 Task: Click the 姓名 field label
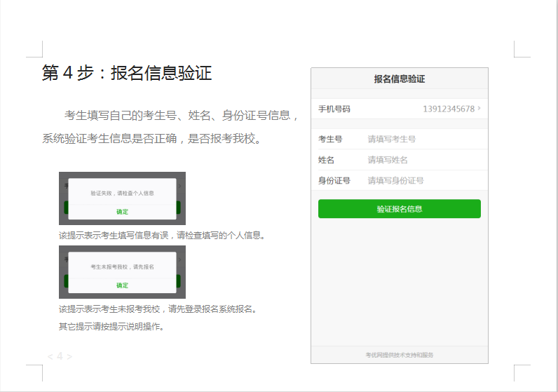pos(326,160)
